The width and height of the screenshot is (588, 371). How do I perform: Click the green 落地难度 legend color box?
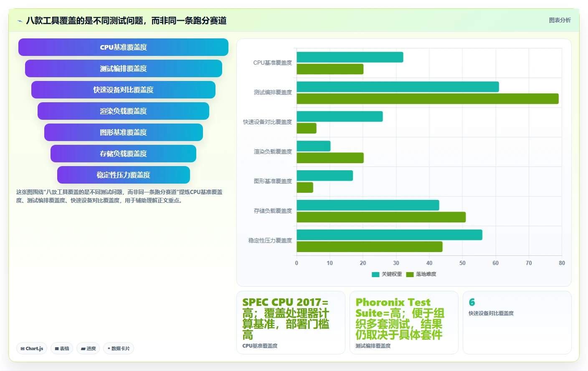click(410, 274)
